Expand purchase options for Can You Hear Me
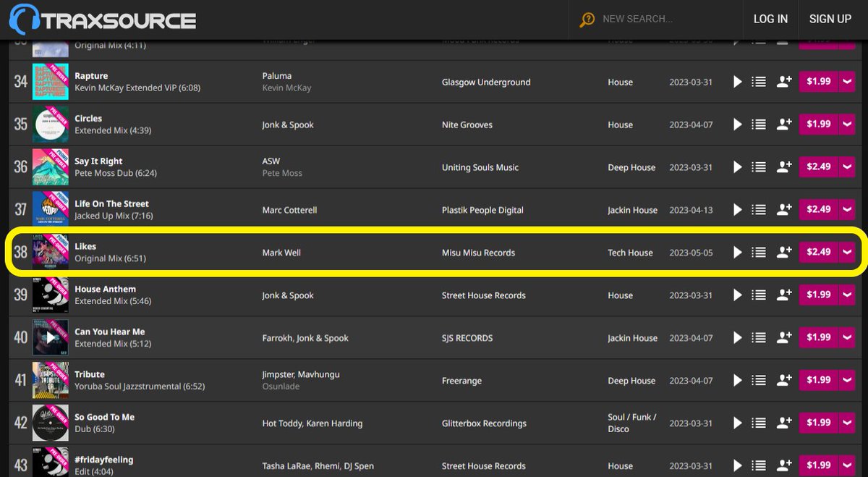 pyautogui.click(x=848, y=338)
